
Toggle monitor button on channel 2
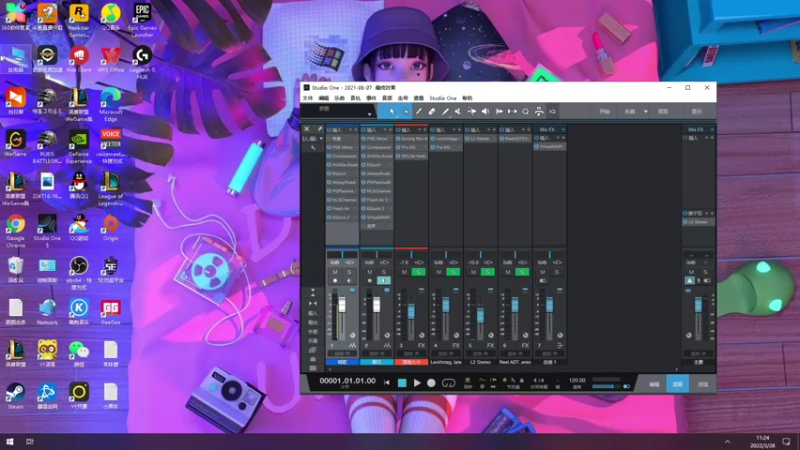click(384, 281)
